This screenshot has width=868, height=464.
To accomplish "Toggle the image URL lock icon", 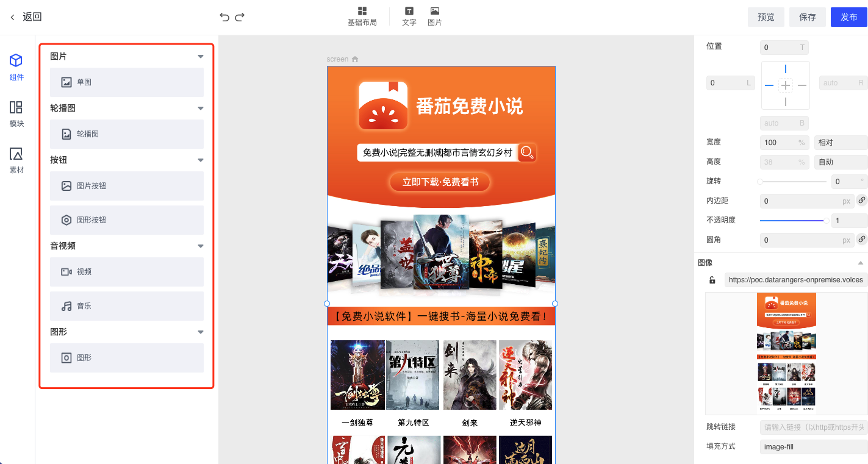I will tap(712, 280).
